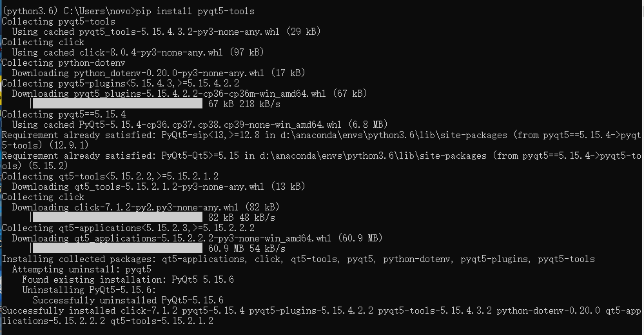This screenshot has height=335, width=644.
Task: Click the "Collecting pyqt5==5.15.4" line
Action: (x=64, y=114)
